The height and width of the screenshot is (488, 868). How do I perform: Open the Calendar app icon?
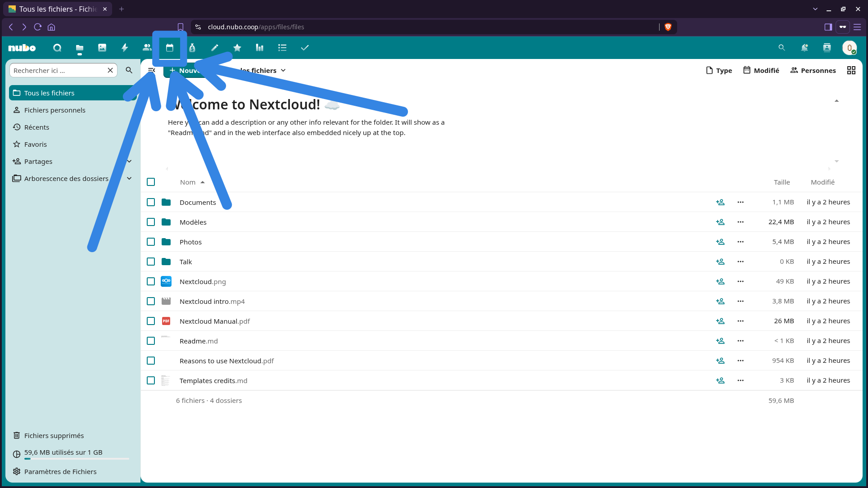(170, 48)
